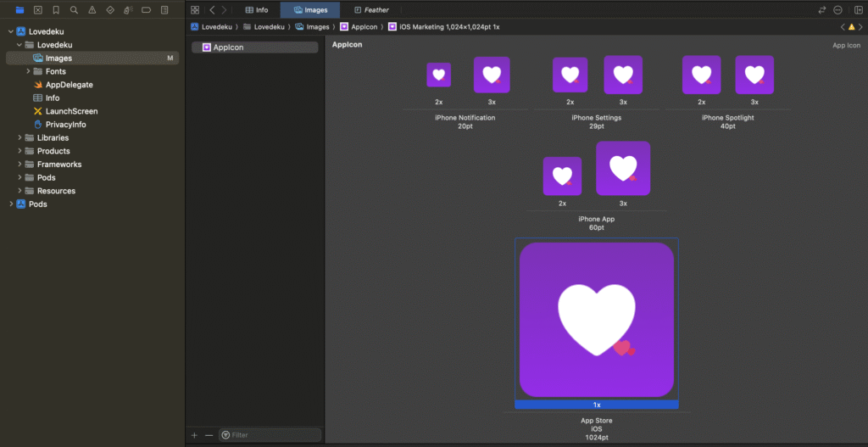Select the App Store 1024pt icon
Image resolution: width=868 pixels, height=447 pixels.
[596, 320]
